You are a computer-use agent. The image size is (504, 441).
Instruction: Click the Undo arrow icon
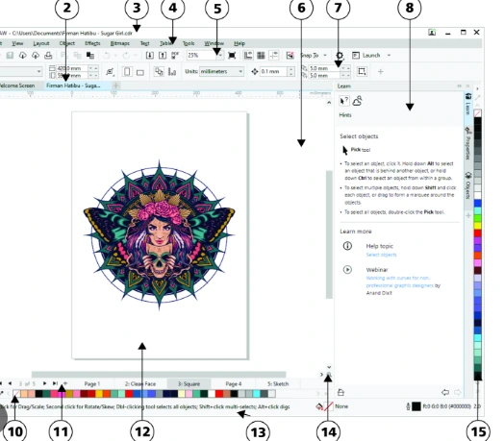(107, 56)
